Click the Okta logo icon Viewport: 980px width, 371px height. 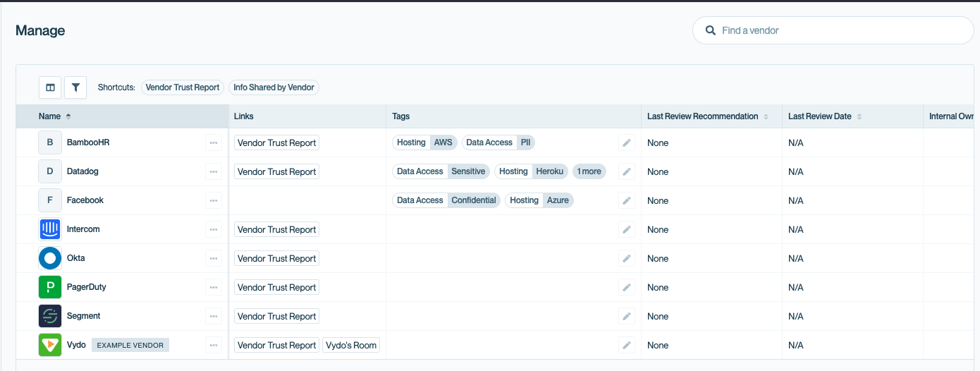click(50, 258)
